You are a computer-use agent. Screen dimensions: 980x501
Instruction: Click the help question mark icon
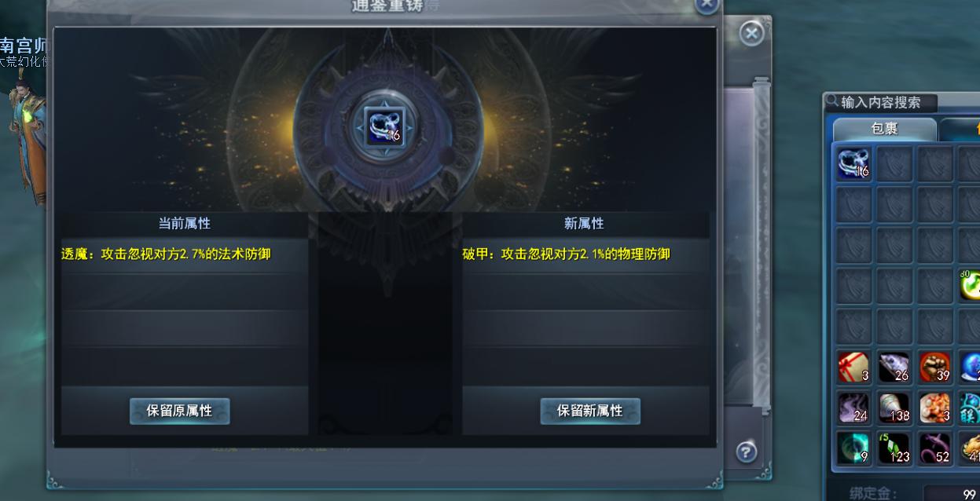pyautogui.click(x=746, y=452)
